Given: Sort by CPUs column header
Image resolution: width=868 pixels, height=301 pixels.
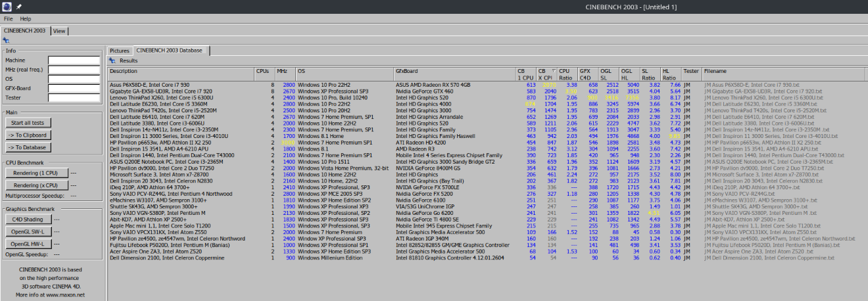Looking at the screenshot, I should tap(264, 74).
